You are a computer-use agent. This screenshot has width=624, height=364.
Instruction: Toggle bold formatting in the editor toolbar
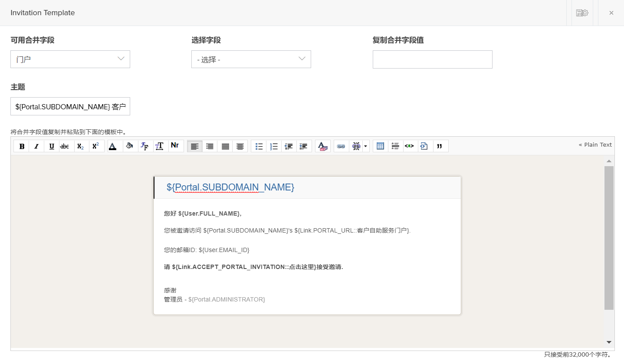(x=22, y=146)
